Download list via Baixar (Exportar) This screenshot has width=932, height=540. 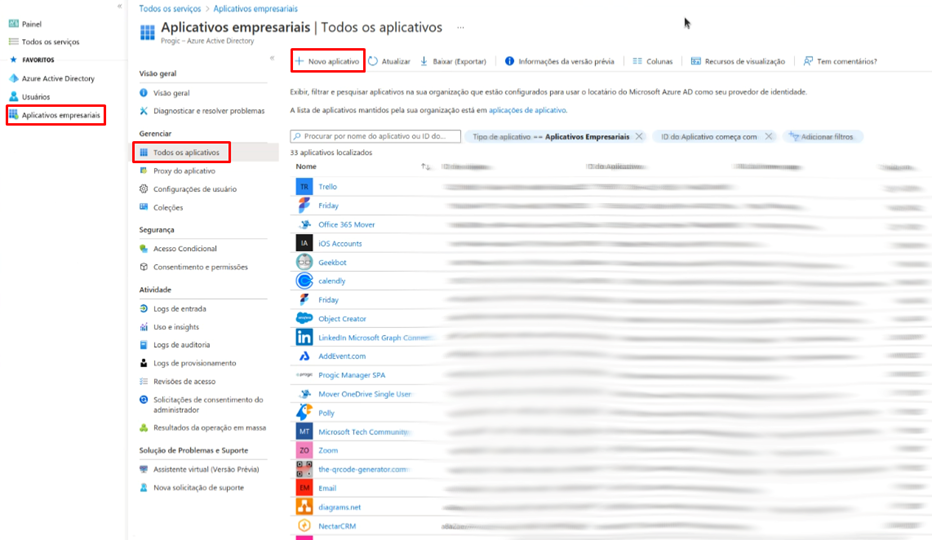[453, 61]
